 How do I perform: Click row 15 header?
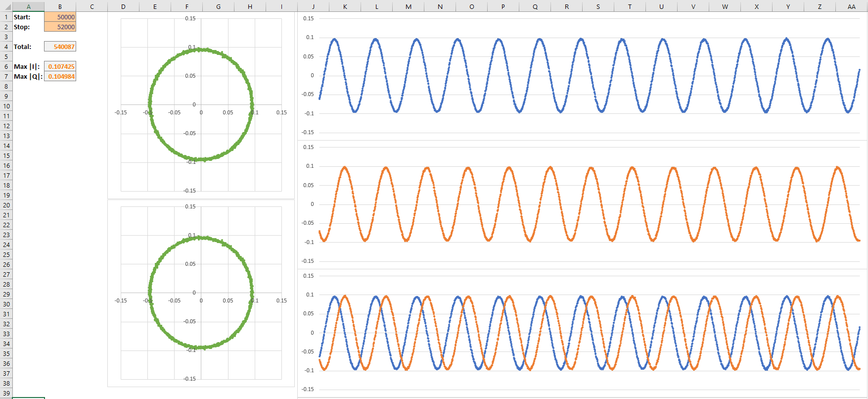point(6,155)
